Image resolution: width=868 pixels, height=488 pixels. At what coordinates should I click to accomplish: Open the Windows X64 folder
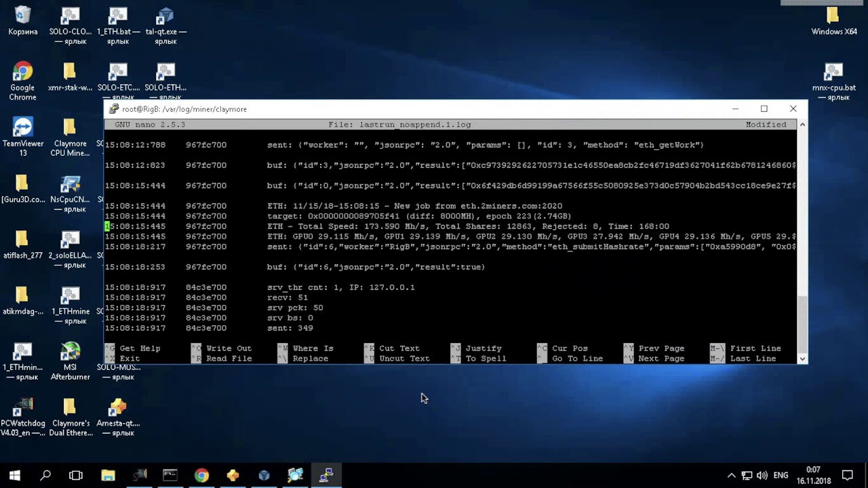coord(833,16)
